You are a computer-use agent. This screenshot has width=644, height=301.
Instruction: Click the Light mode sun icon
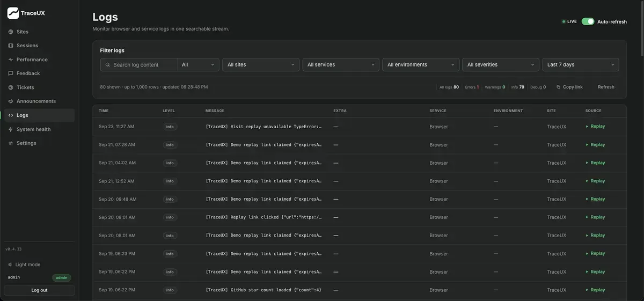(x=10, y=265)
